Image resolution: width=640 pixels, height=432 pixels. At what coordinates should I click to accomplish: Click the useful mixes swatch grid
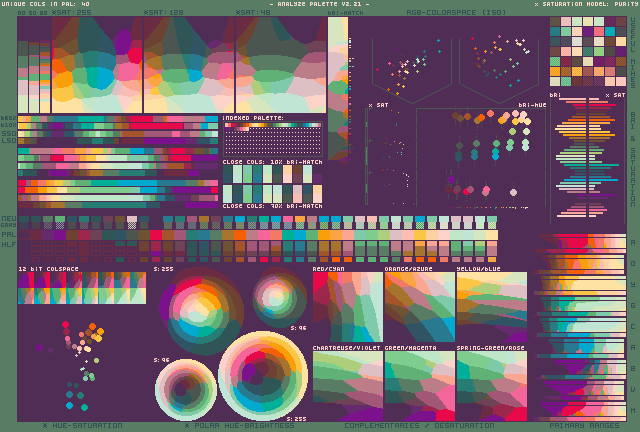click(588, 51)
